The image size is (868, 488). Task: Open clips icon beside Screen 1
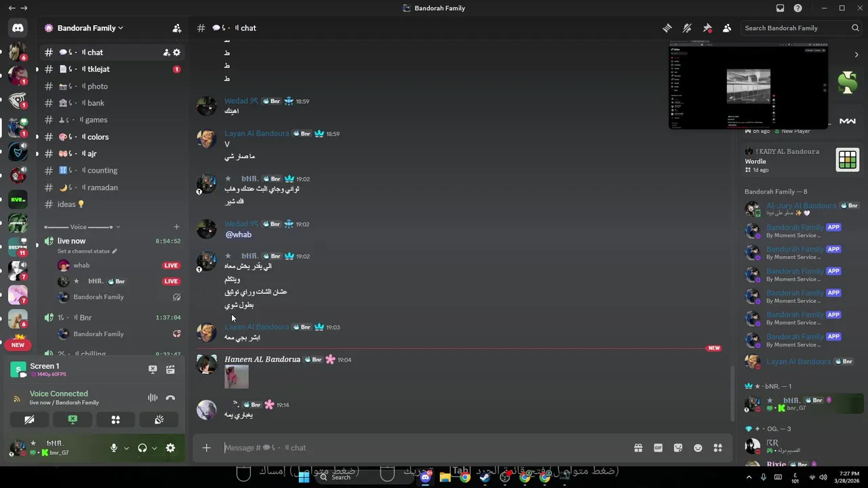coord(170,369)
